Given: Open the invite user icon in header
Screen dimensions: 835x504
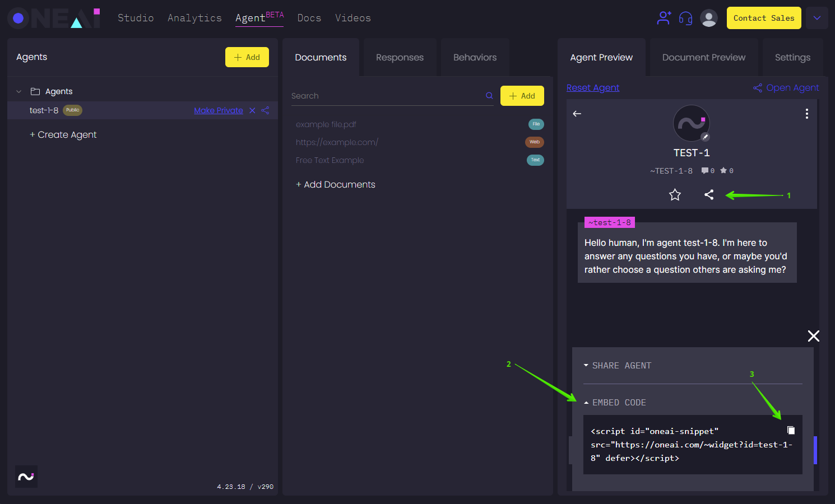Looking at the screenshot, I should 664,18.
